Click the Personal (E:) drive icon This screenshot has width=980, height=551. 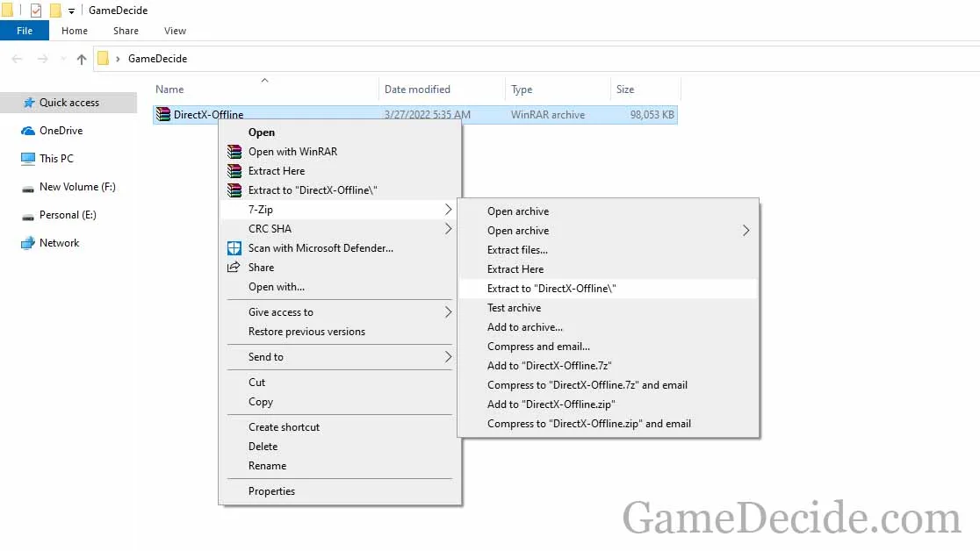[28, 216]
